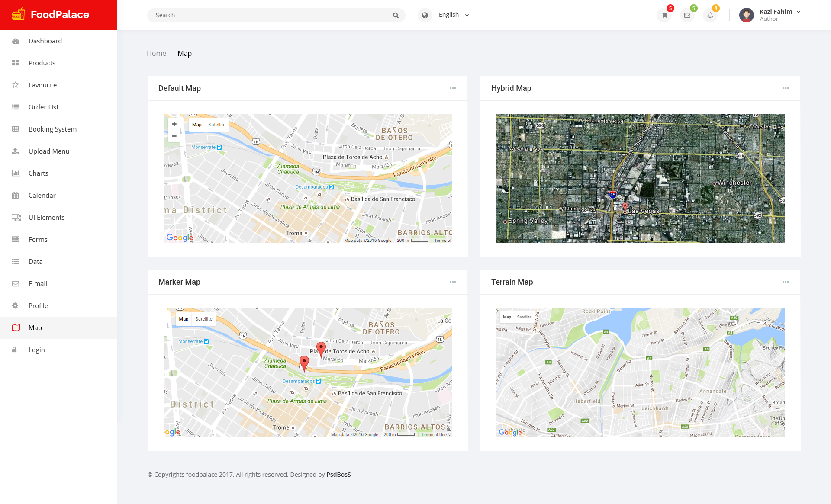Open the envelope messages icon in header
831x504 pixels.
click(687, 16)
